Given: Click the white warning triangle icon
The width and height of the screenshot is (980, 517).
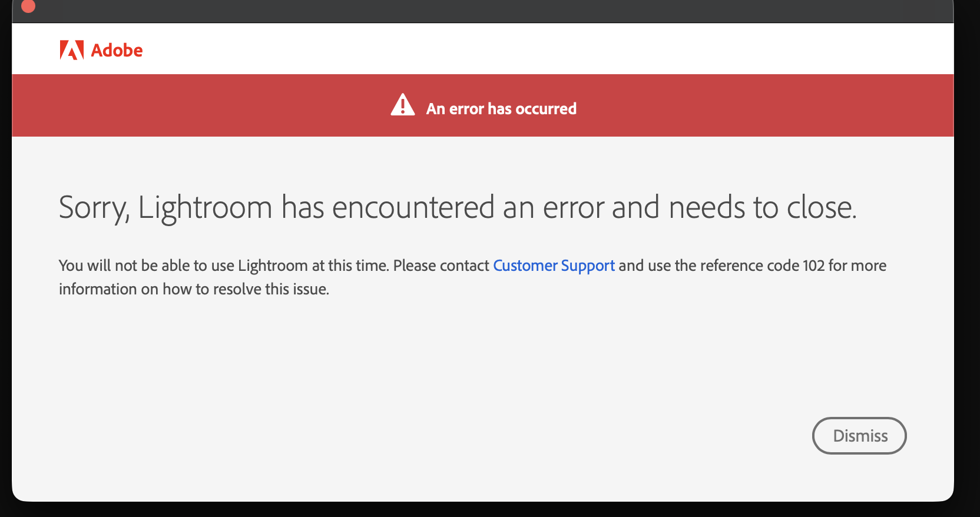Looking at the screenshot, I should (403, 105).
